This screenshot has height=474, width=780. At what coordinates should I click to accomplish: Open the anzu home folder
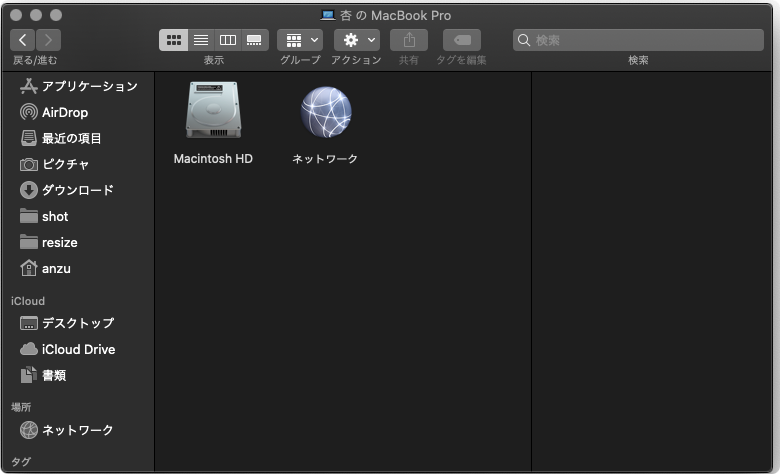(79, 269)
